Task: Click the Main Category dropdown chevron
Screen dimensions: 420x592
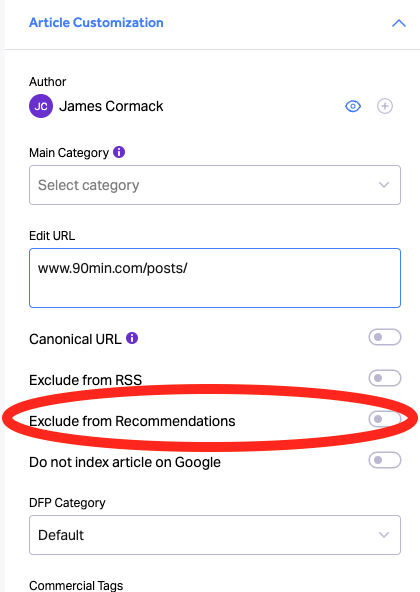Action: 384,185
